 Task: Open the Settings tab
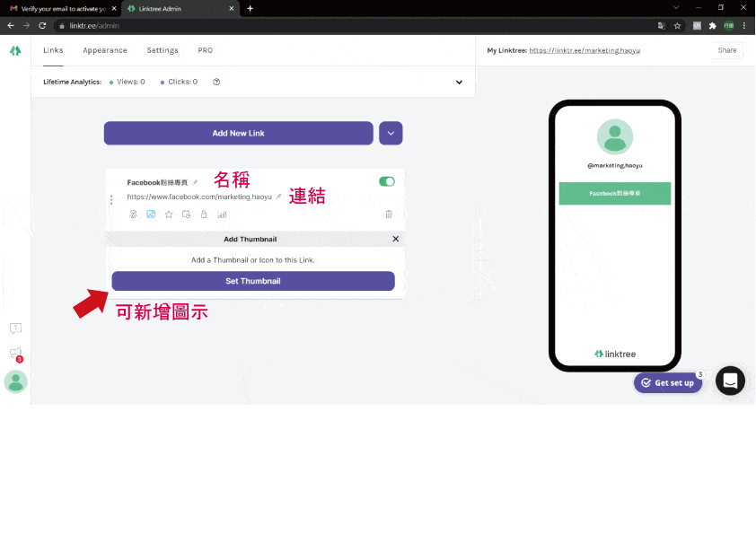click(x=163, y=50)
